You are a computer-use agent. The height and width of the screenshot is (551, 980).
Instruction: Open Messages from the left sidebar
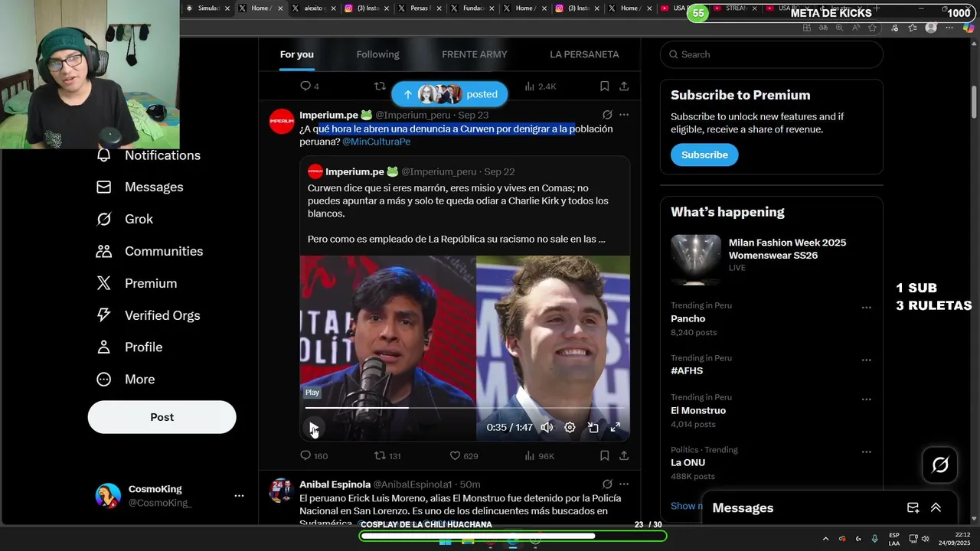click(140, 187)
